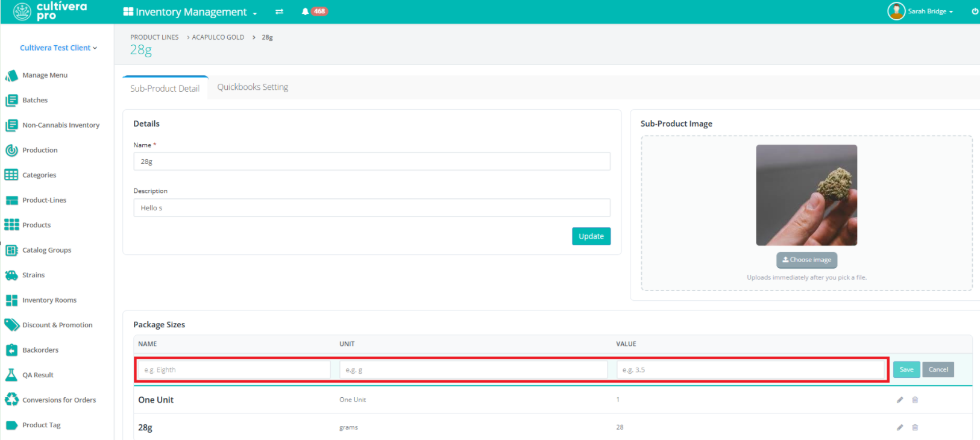Click the Choose image button

click(806, 260)
